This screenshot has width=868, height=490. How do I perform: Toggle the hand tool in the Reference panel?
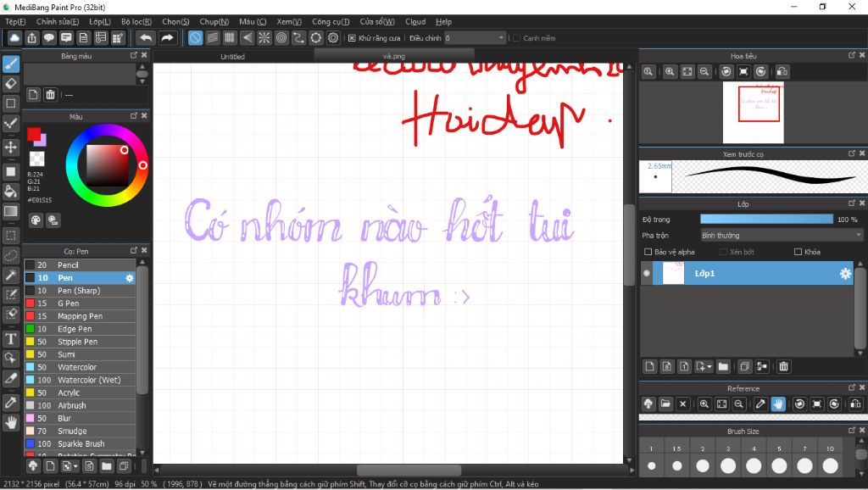[778, 404]
